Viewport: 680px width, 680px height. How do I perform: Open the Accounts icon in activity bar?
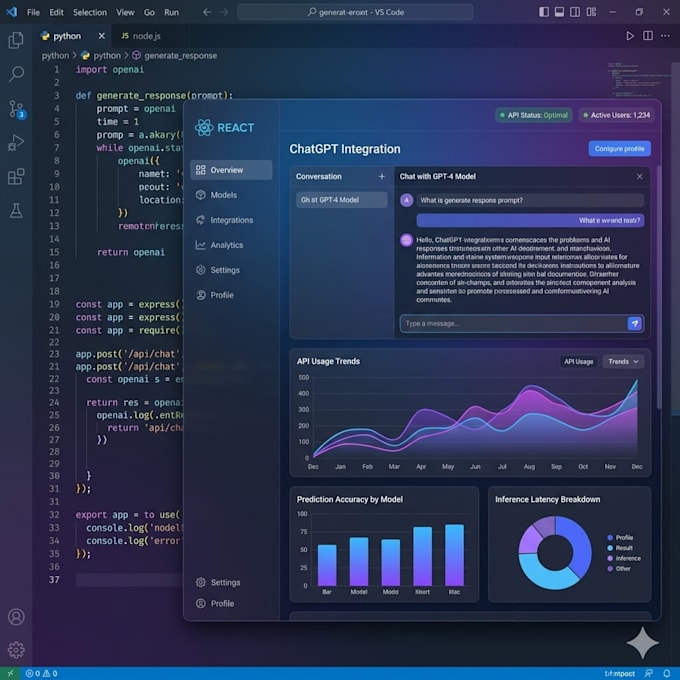coord(16,616)
